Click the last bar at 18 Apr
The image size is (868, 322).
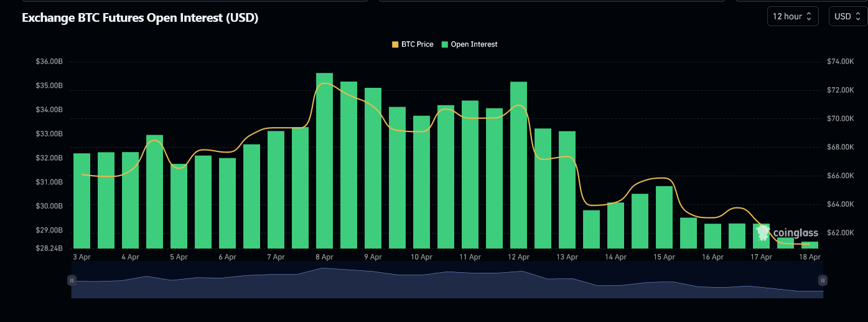coord(810,245)
